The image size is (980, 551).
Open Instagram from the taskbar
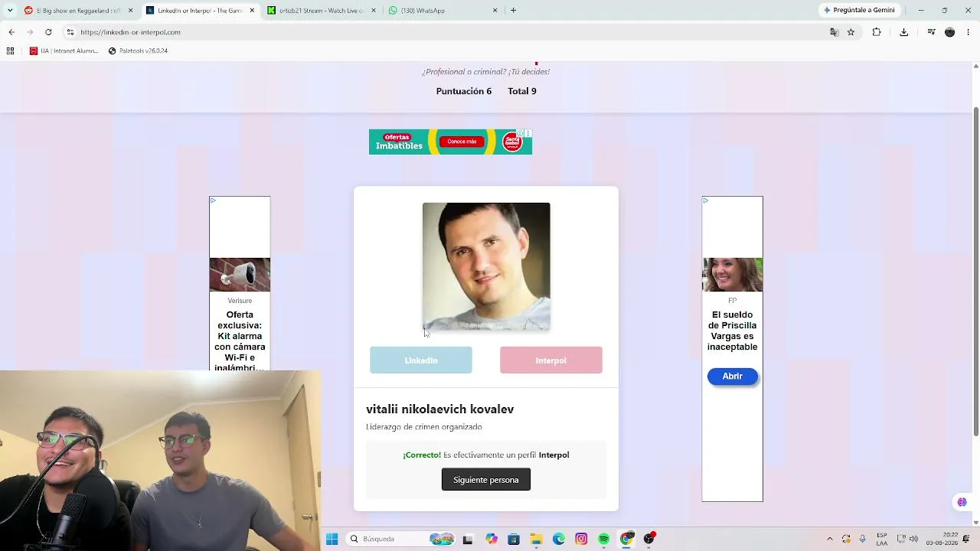click(x=582, y=539)
